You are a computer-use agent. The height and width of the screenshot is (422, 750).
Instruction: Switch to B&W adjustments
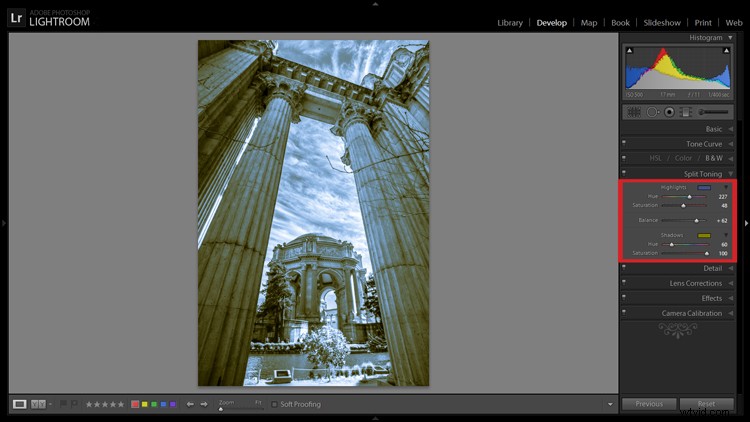coord(714,158)
